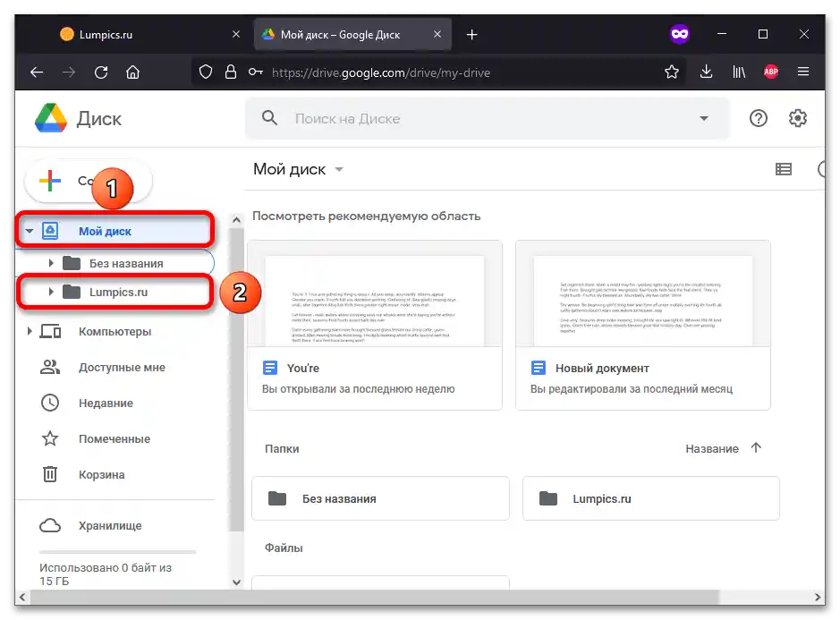Click horizontal scrollbar left arrow
840x620 pixels.
tap(22, 597)
